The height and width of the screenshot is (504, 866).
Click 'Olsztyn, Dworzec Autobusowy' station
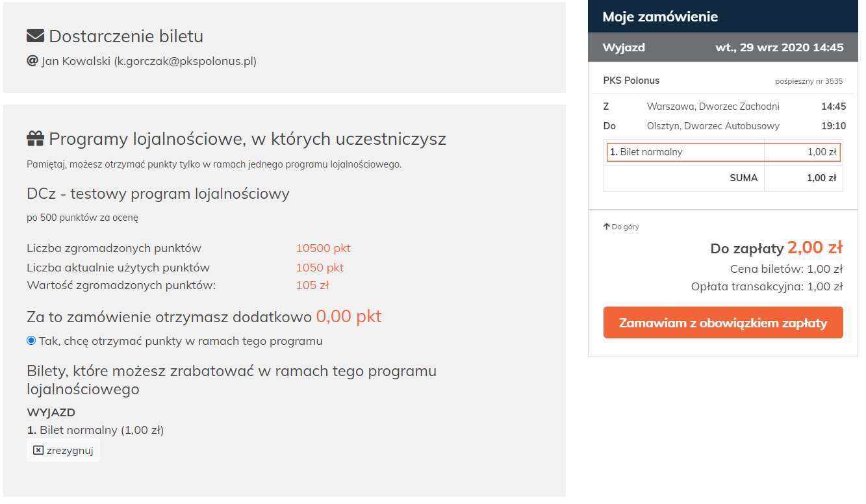click(x=713, y=126)
